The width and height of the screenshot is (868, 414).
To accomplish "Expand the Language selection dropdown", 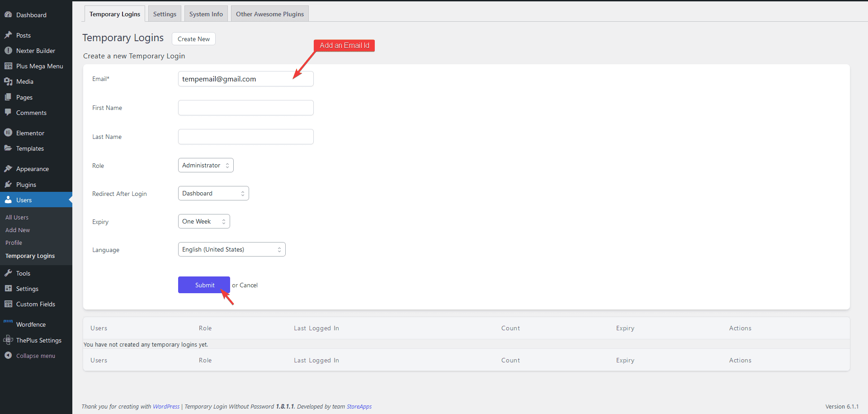I will pyautogui.click(x=231, y=250).
